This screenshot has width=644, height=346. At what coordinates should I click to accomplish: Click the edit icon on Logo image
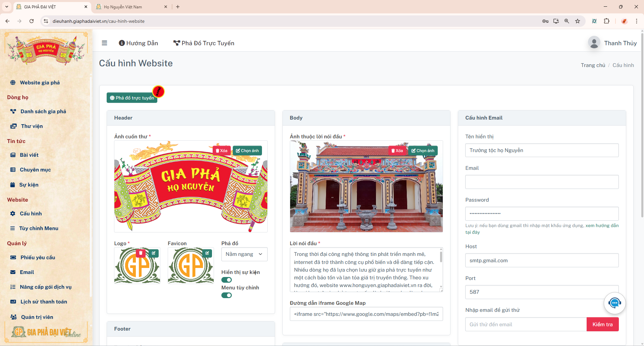click(x=154, y=253)
